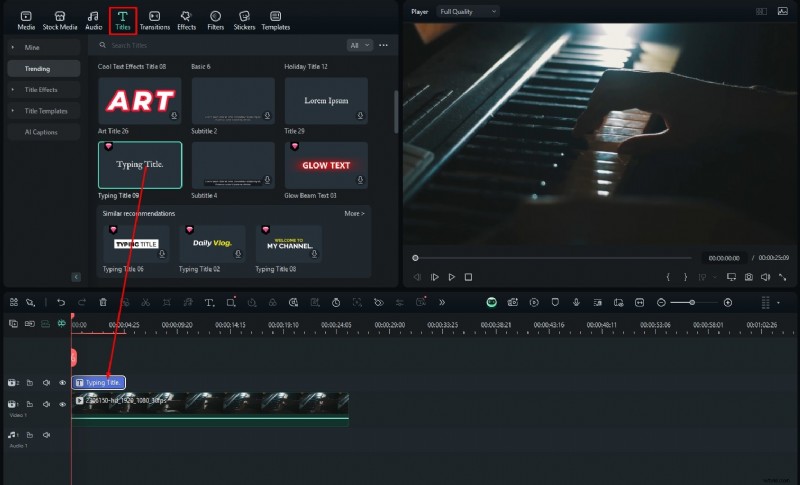Click the Search Titles input field
This screenshot has width=800, height=485.
tap(220, 45)
